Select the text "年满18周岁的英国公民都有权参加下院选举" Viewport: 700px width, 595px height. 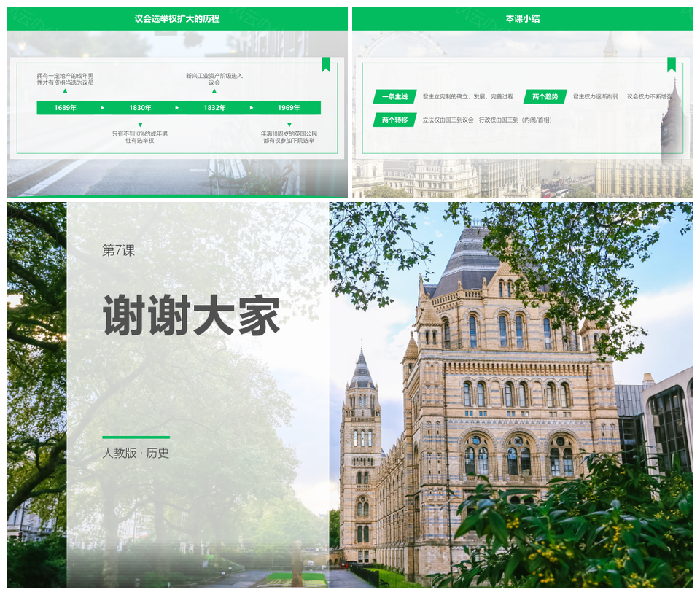point(289,137)
